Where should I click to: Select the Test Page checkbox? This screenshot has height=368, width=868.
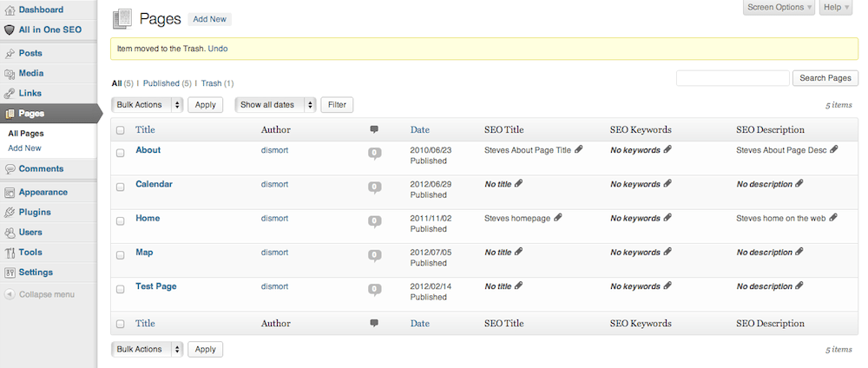pyautogui.click(x=121, y=288)
